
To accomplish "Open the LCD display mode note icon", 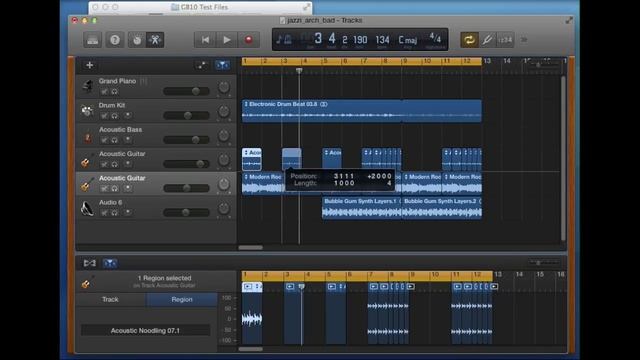I will (283, 40).
